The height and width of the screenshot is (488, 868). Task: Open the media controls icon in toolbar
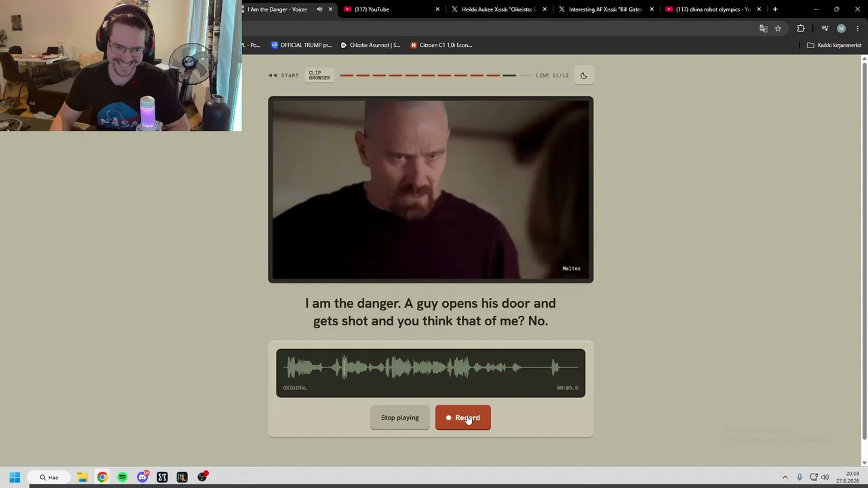(825, 28)
